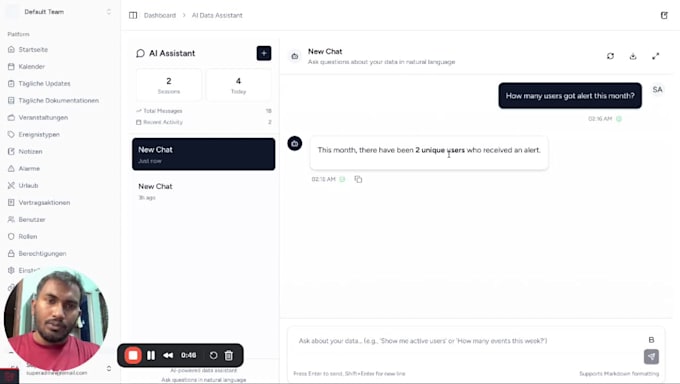This screenshot has height=384, width=680.
Task: Open Tägliche Dokumentationen page
Action: [x=58, y=100]
